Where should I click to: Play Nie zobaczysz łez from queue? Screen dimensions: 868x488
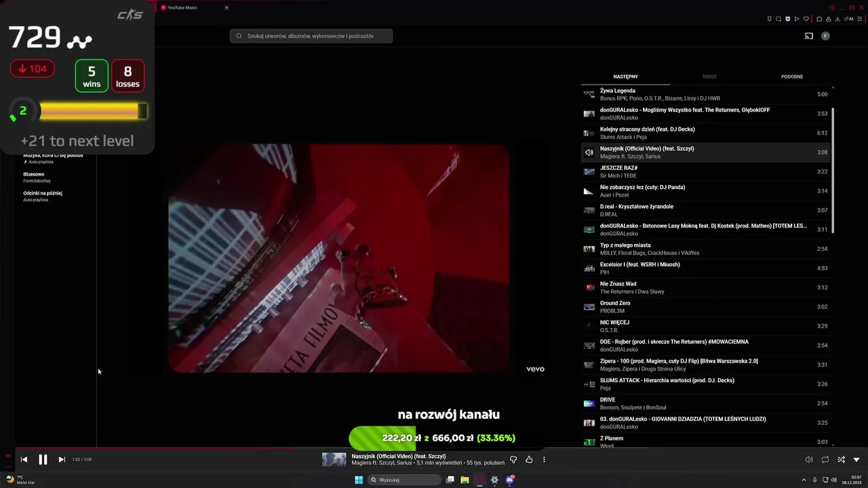coord(705,191)
